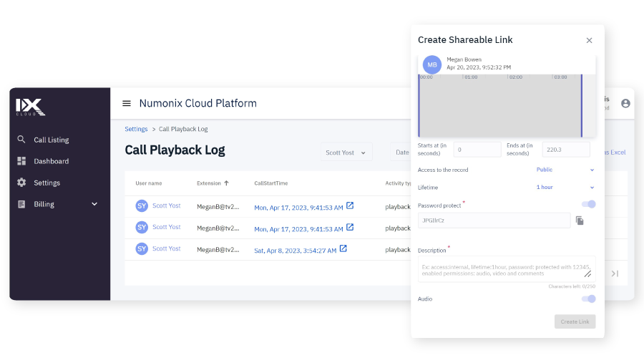
Task: Click the Ends at seconds field
Action: coord(566,150)
